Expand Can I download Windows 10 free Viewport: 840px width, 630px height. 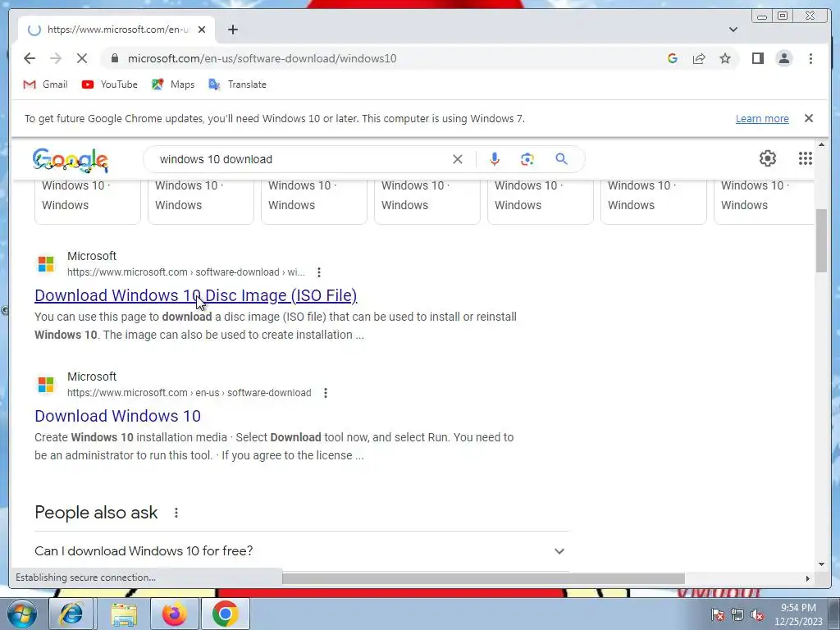(301, 550)
